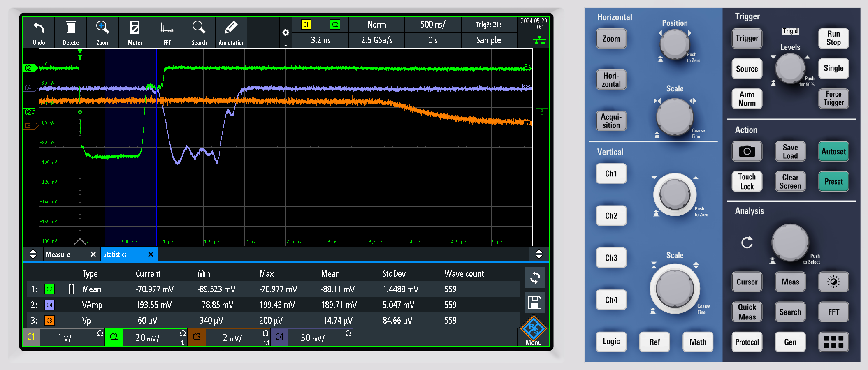Image resolution: width=868 pixels, height=370 pixels.
Task: Toggle the Run Stop acquisition button
Action: pos(833,38)
